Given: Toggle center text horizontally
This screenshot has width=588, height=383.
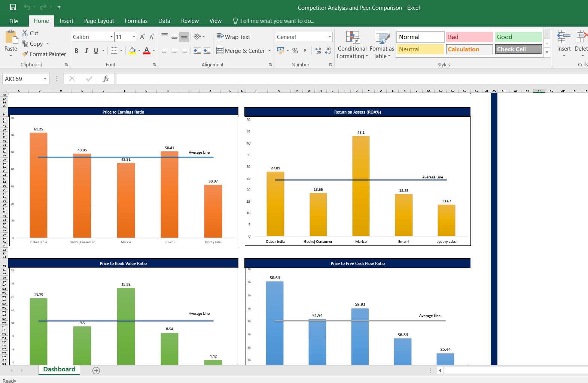Looking at the screenshot, I should [174, 51].
